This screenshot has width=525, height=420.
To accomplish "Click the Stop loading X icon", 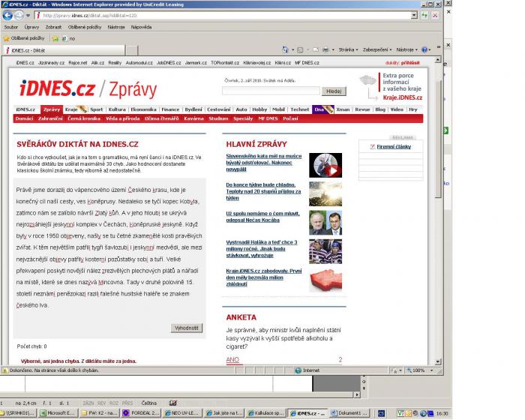I will pyautogui.click(x=434, y=15).
